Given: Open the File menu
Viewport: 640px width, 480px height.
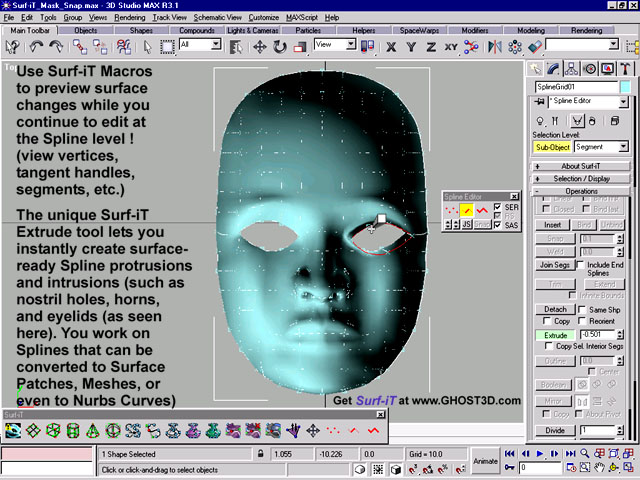Looking at the screenshot, I should [x=9, y=18].
